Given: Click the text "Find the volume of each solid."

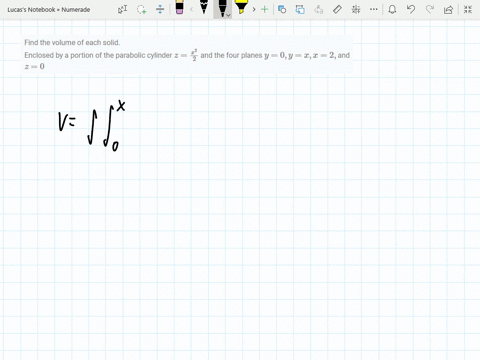Looking at the screenshot, I should [72, 42].
